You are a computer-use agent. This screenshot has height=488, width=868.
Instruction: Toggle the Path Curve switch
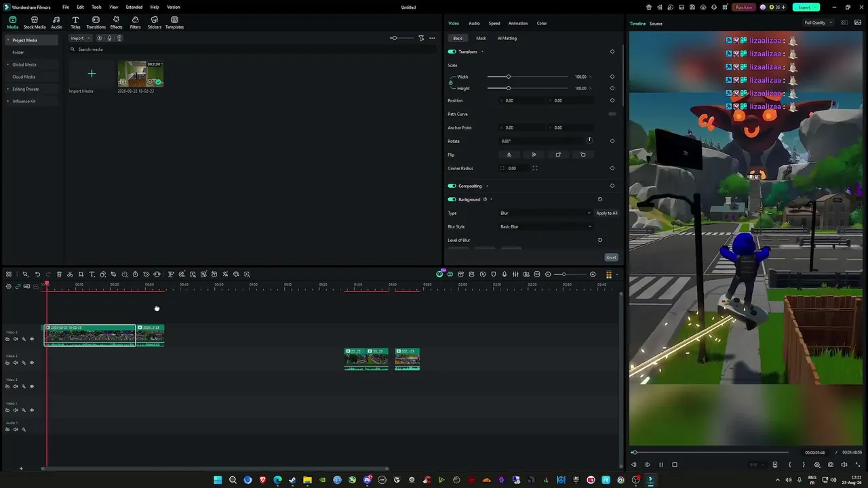(x=612, y=114)
